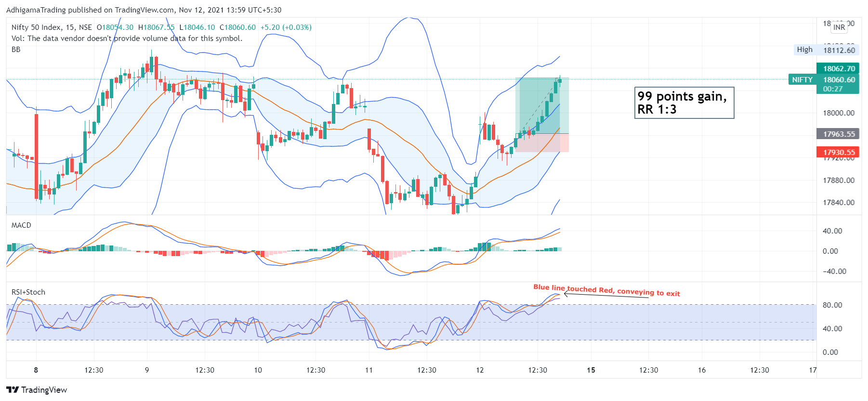Screen dimensions: 868x401
Task: Click the 17840.00 price axis label
Action: [x=839, y=203]
